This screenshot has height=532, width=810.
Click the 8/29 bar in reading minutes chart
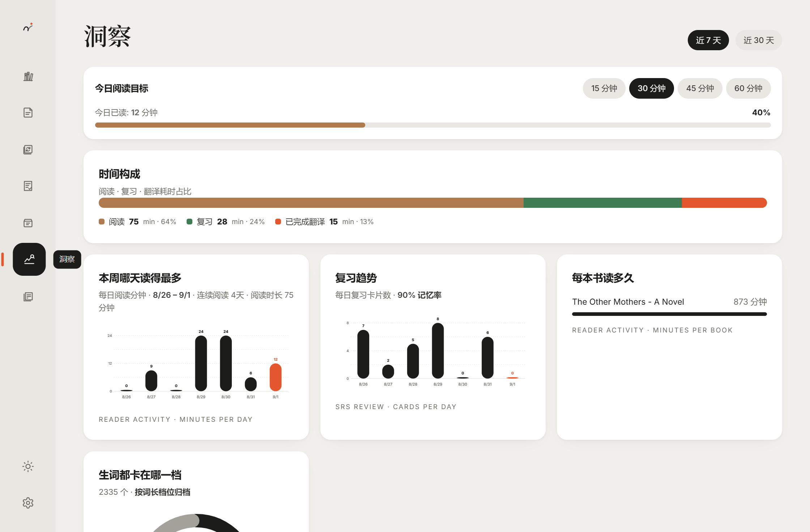click(x=201, y=363)
